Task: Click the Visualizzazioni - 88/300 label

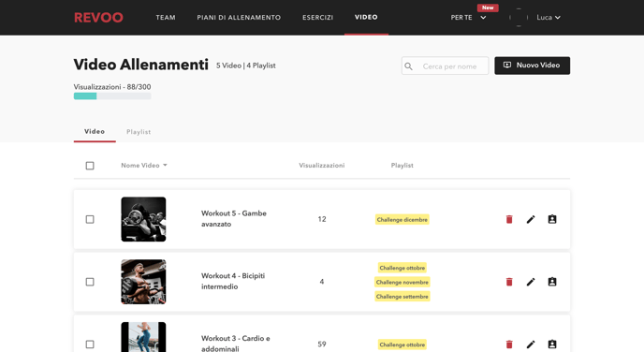Action: pyautogui.click(x=112, y=87)
